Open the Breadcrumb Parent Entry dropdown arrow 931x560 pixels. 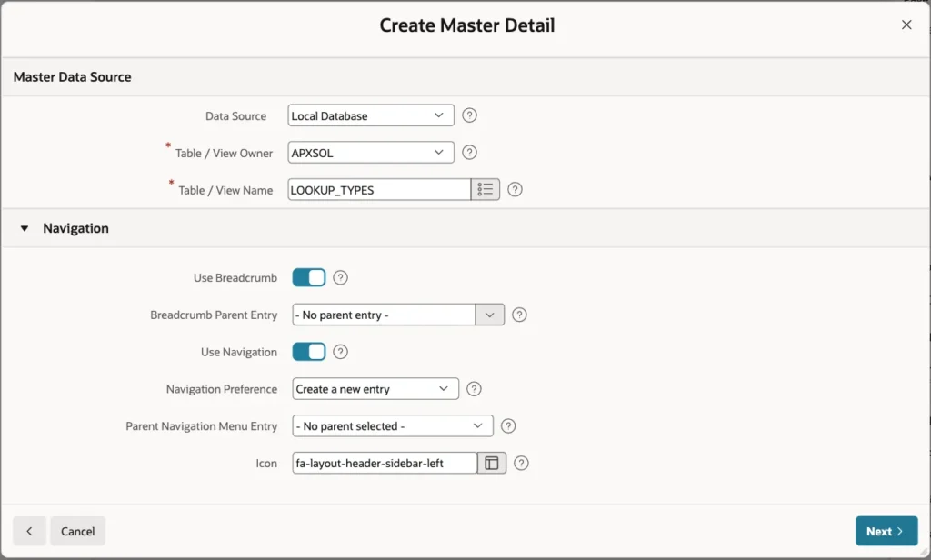490,315
